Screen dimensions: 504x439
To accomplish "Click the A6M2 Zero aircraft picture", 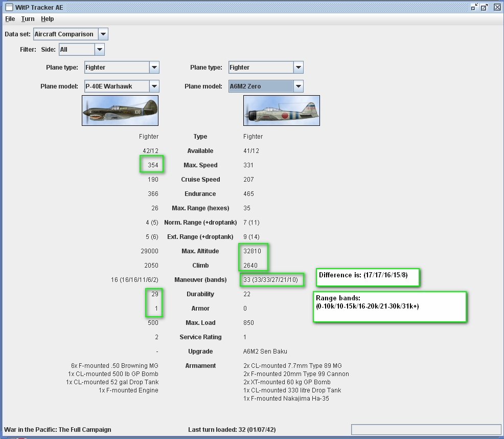I will pos(282,111).
